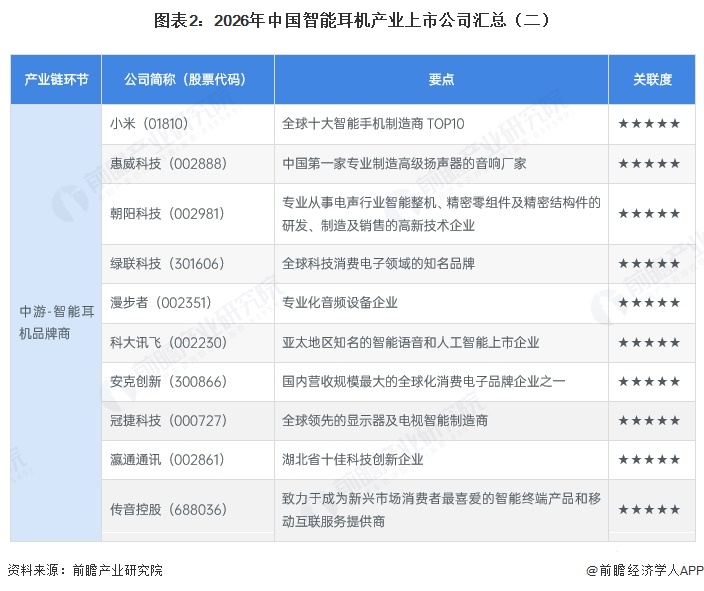This screenshot has height=591, width=704.
Task: Click the text 专业化音频设备企业
Action: tap(340, 303)
